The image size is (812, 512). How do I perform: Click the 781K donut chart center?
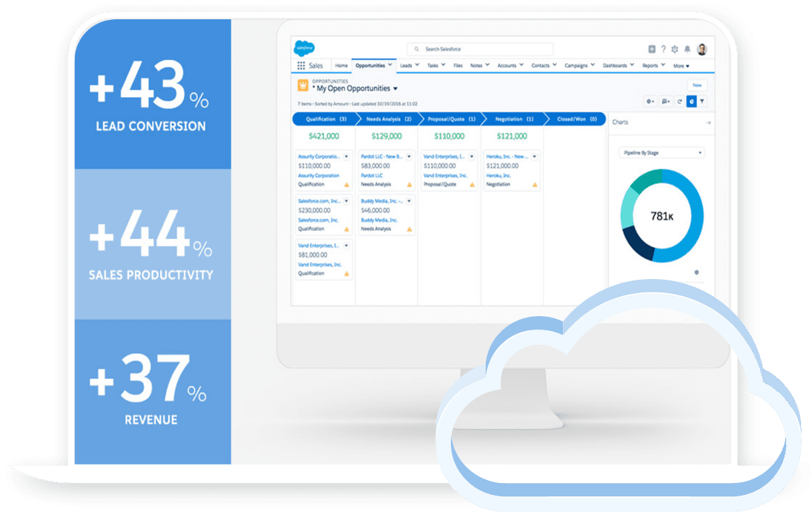point(661,216)
